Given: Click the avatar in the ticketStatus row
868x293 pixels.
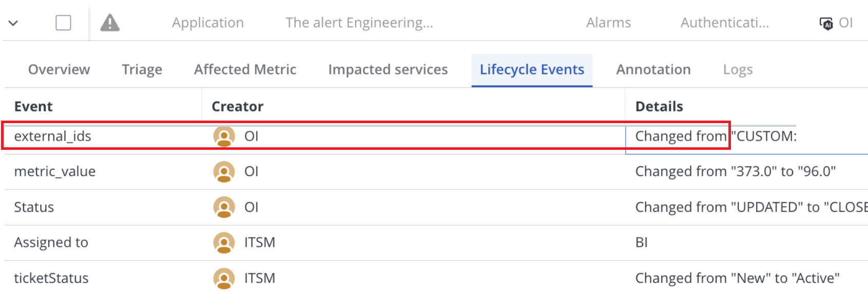Looking at the screenshot, I should pos(224,278).
